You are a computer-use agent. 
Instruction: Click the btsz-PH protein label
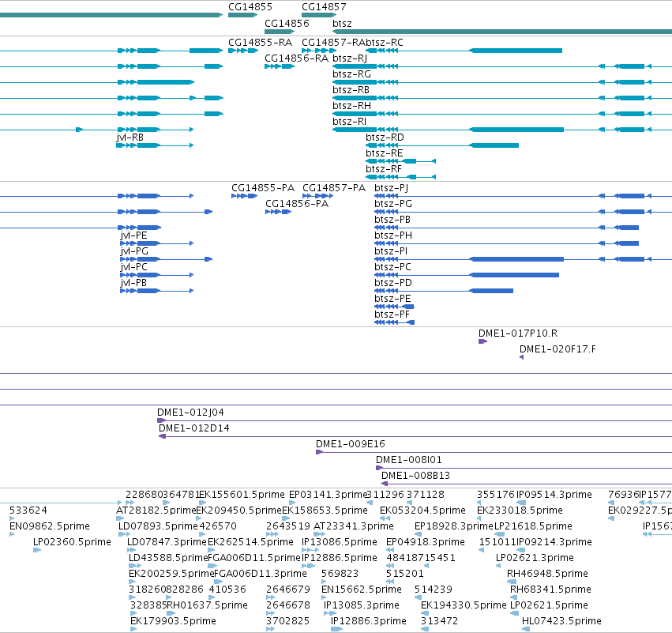coord(393,235)
